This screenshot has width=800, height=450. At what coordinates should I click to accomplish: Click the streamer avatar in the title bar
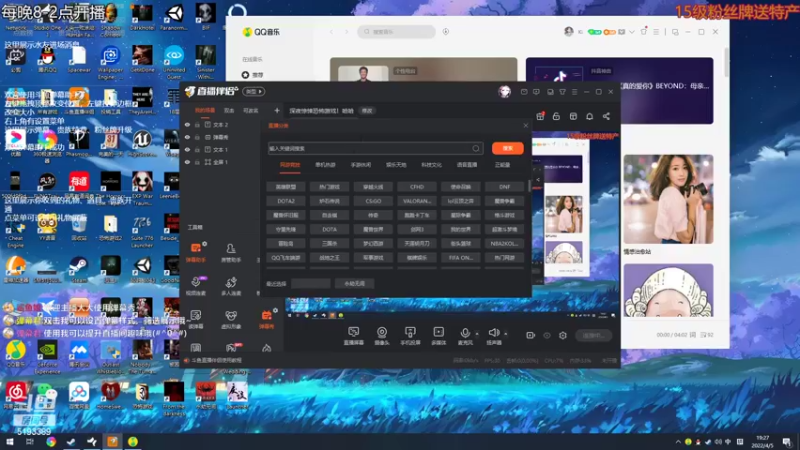(x=505, y=91)
